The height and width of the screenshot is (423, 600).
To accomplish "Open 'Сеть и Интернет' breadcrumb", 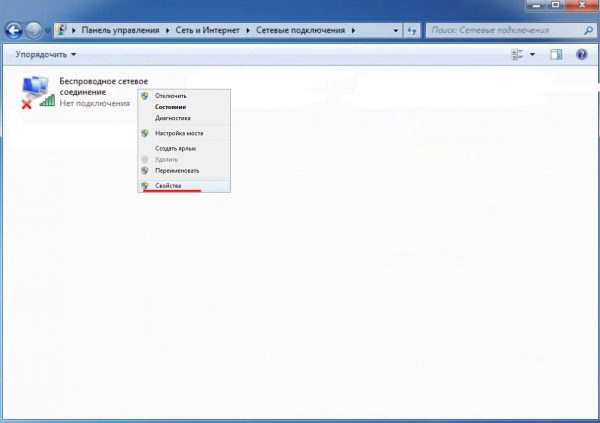I will (x=207, y=30).
